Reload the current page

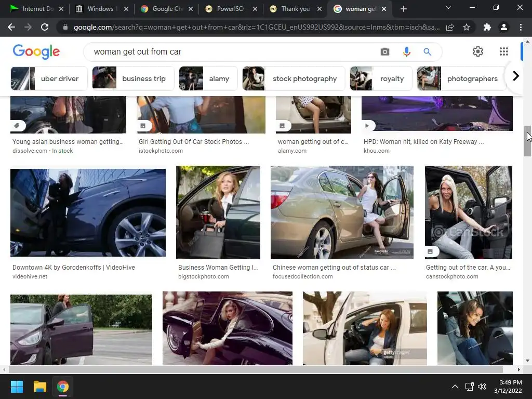[45, 27]
